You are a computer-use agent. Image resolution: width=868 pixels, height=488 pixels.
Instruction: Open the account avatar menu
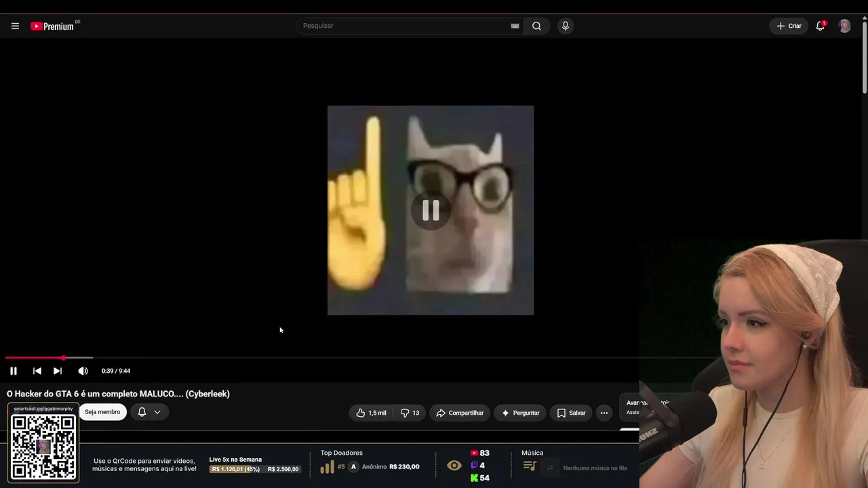point(844,26)
